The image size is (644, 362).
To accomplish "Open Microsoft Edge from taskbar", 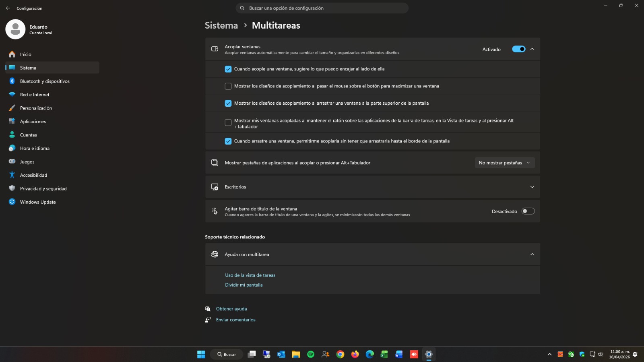I will pos(370,354).
